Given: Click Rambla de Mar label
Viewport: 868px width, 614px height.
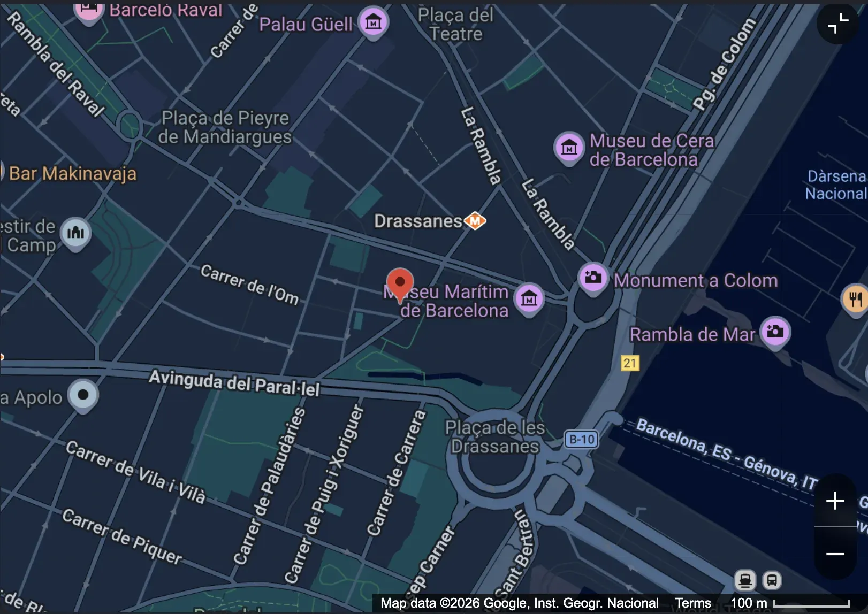Looking at the screenshot, I should [x=692, y=334].
